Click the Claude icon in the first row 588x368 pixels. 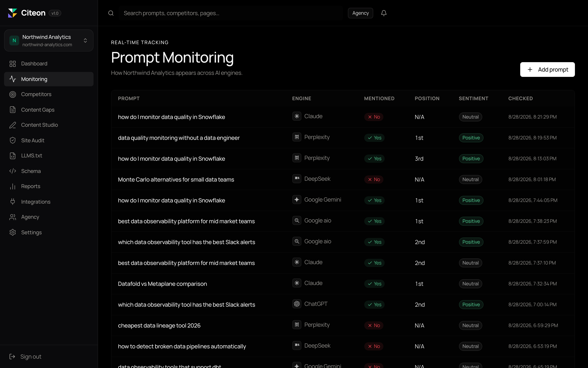pyautogui.click(x=297, y=116)
